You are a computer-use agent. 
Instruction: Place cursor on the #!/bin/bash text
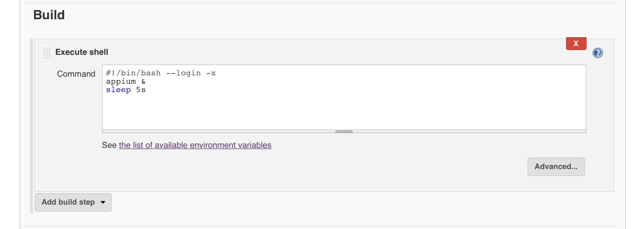[133, 73]
